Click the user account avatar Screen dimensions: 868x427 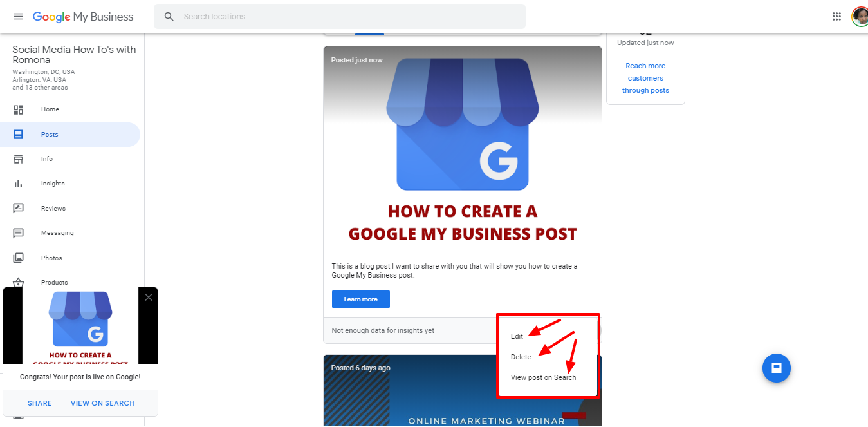(x=860, y=17)
